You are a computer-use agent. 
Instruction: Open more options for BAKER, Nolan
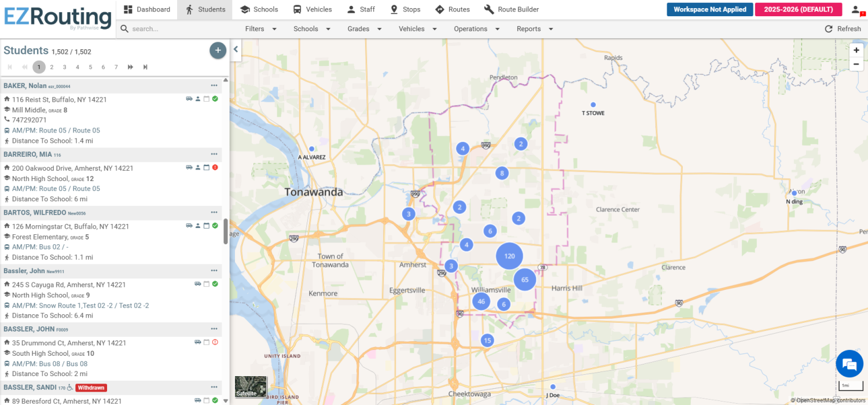[x=214, y=86]
